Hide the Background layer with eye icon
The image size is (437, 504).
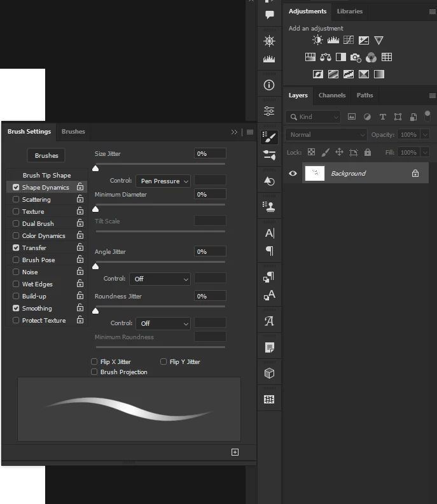[x=293, y=173]
